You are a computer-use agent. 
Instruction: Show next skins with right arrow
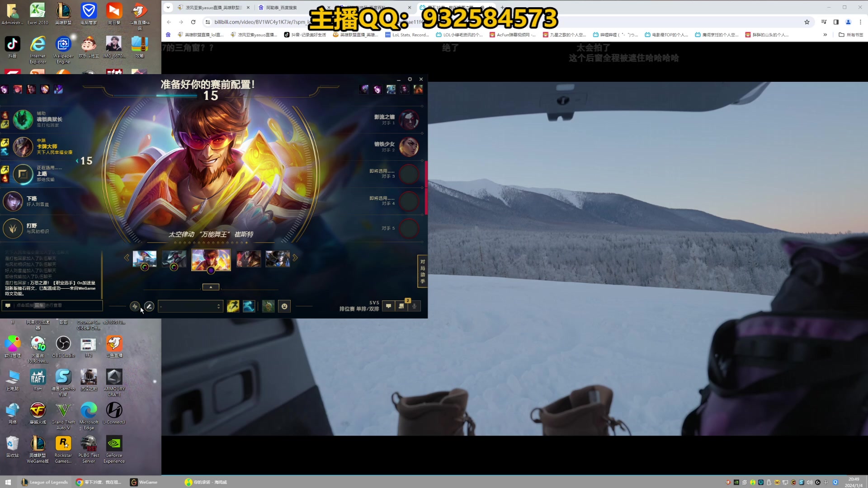click(x=295, y=258)
